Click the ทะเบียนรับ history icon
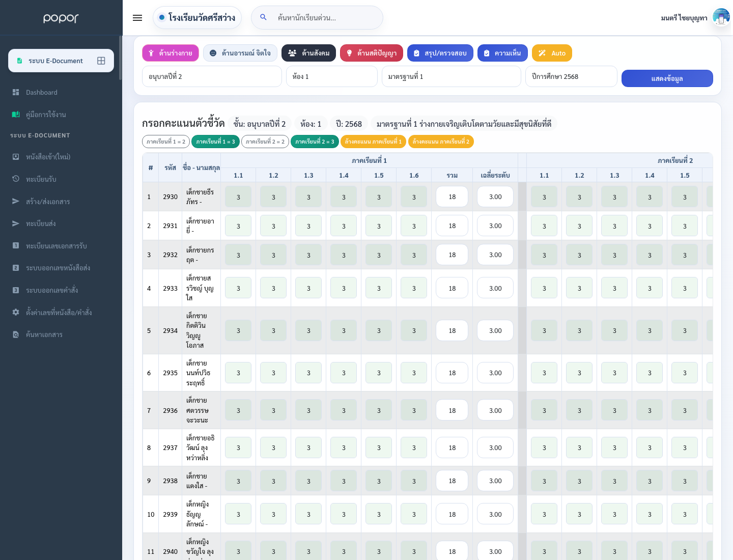The image size is (733, 560). (16, 179)
